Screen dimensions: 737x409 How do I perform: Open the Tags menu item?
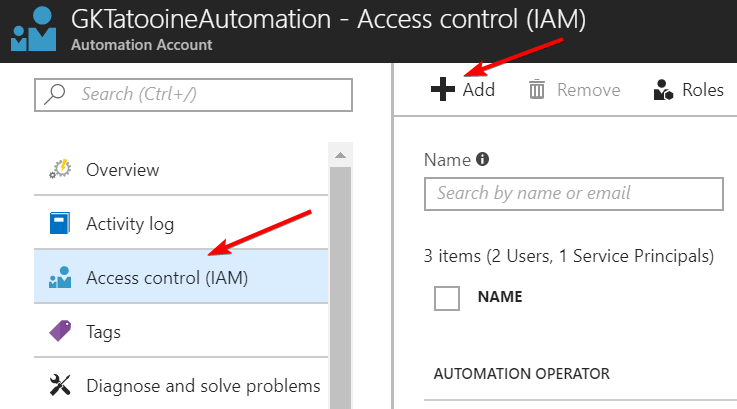point(181,330)
